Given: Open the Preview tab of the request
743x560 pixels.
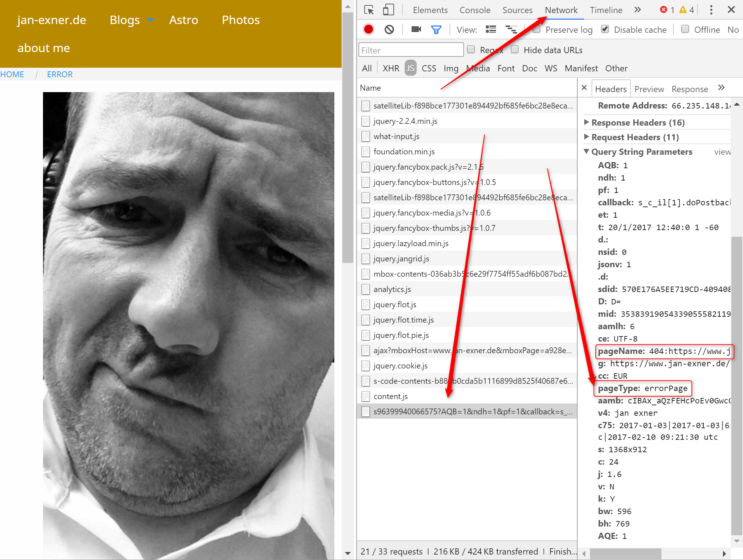Looking at the screenshot, I should 649,89.
